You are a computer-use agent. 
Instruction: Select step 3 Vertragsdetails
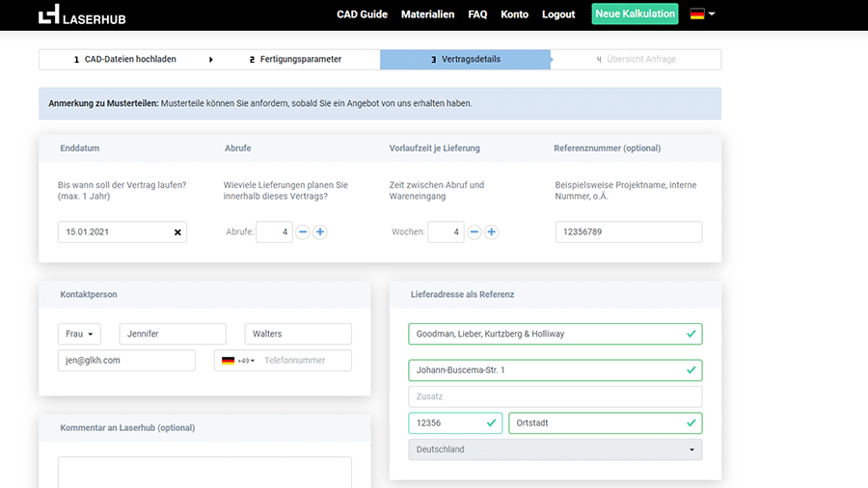466,59
